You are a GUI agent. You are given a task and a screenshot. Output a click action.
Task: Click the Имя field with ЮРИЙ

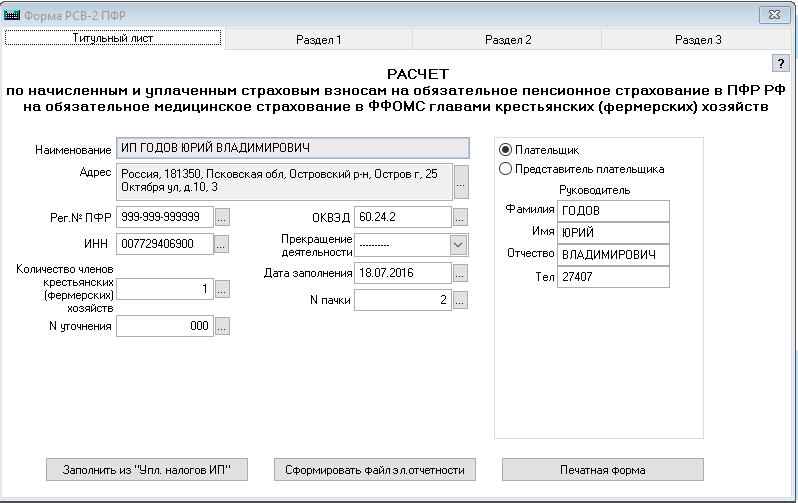click(x=613, y=233)
